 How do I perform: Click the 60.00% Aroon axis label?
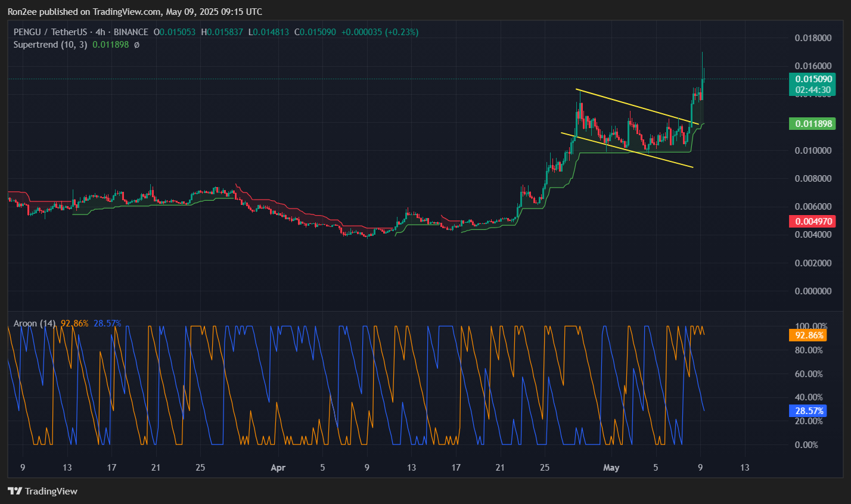coord(809,374)
